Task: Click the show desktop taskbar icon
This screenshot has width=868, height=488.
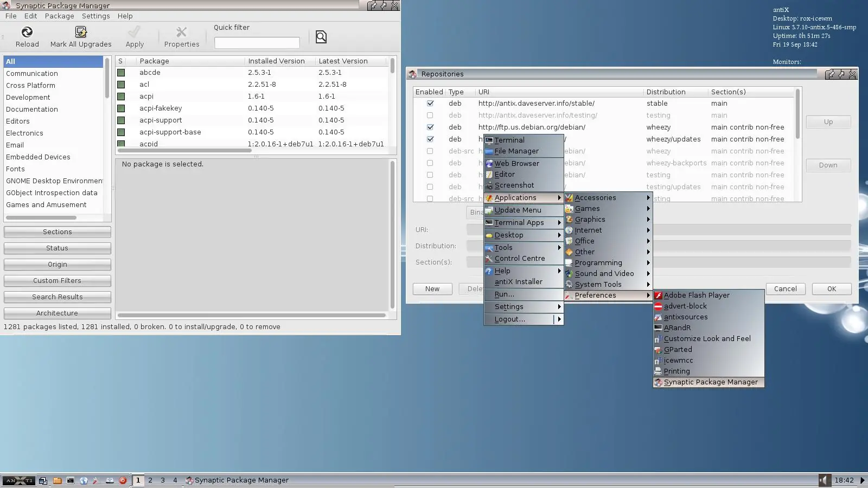Action: point(43,480)
